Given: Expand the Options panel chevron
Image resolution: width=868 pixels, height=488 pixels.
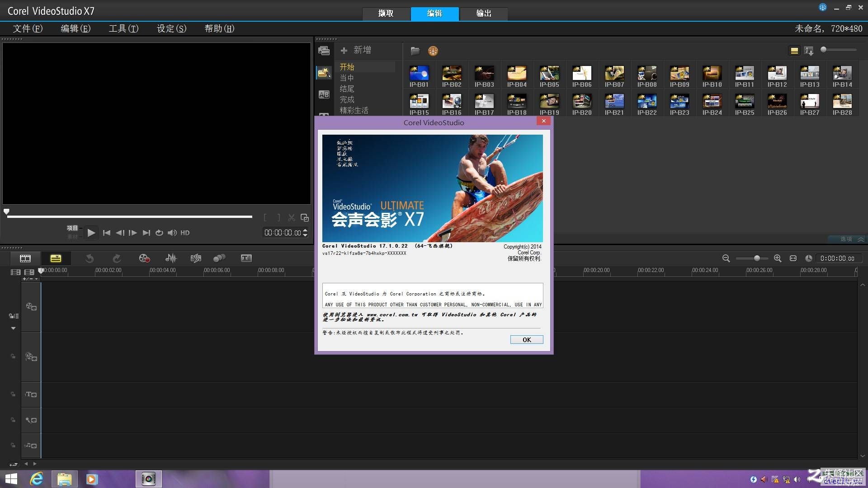Looking at the screenshot, I should click(861, 239).
